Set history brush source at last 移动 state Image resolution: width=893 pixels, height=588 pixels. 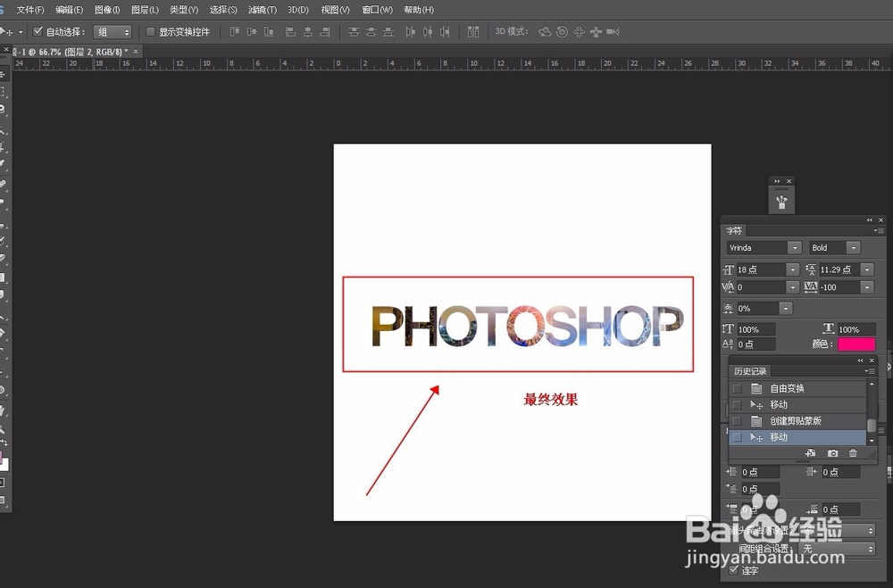tap(737, 437)
